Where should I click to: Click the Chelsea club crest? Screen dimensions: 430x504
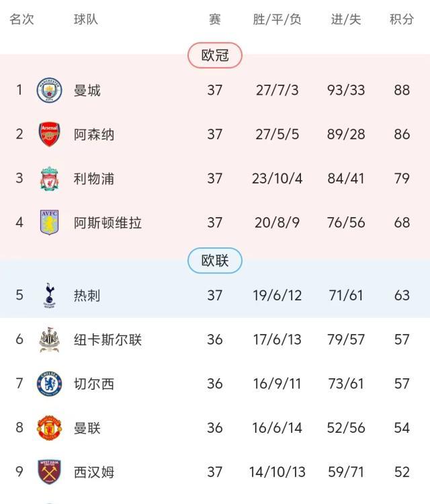(x=49, y=384)
